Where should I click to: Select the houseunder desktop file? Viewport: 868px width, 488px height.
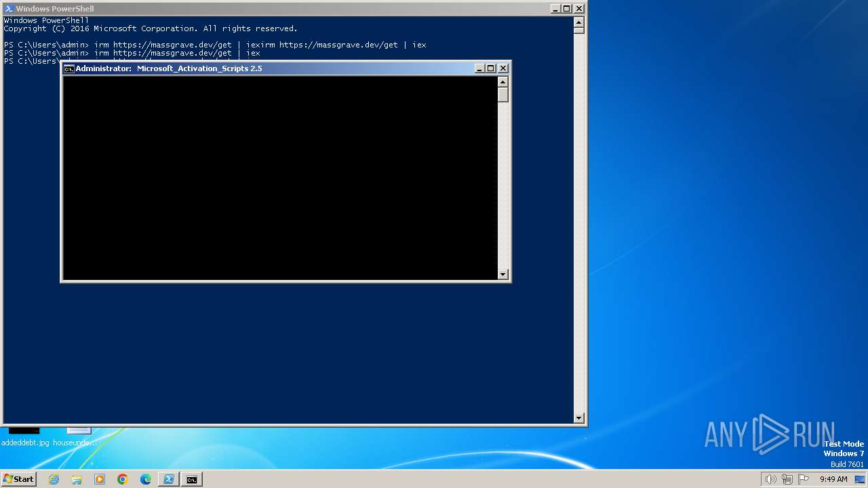tap(75, 436)
